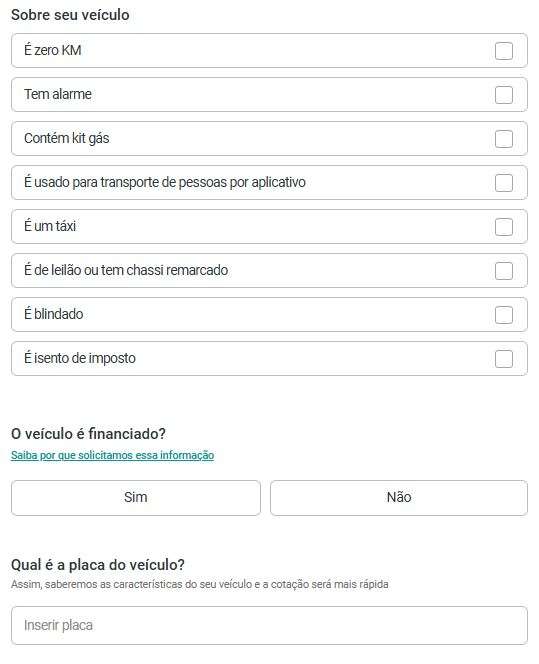This screenshot has height=664, width=539.
Task: Check the Contém kit gás box
Action: click(503, 139)
